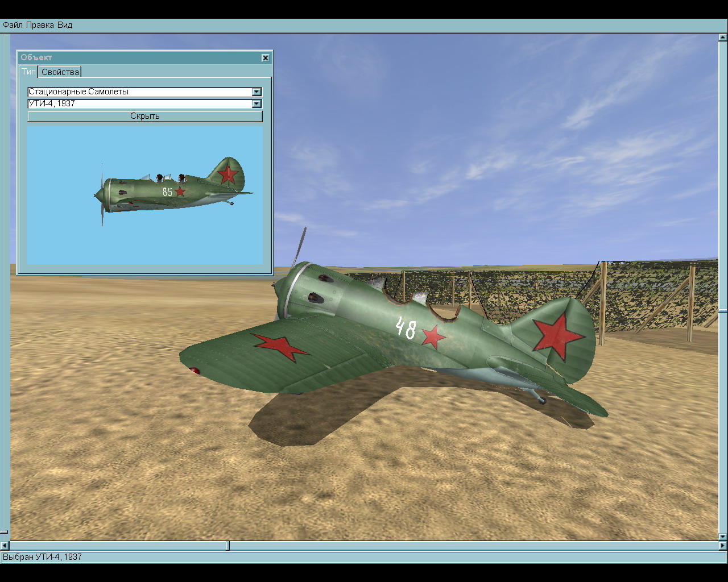Click the Скрыть button
Image resolution: width=728 pixels, height=582 pixels.
pos(145,117)
